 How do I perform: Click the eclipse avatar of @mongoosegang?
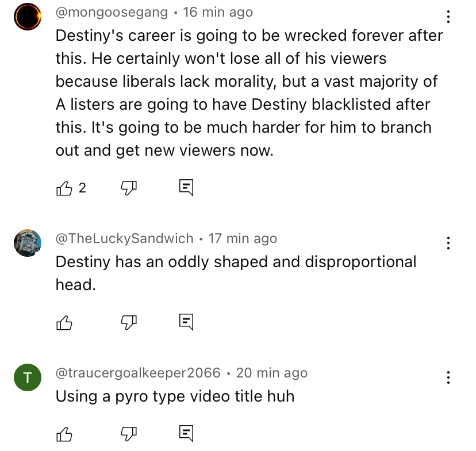click(x=28, y=17)
